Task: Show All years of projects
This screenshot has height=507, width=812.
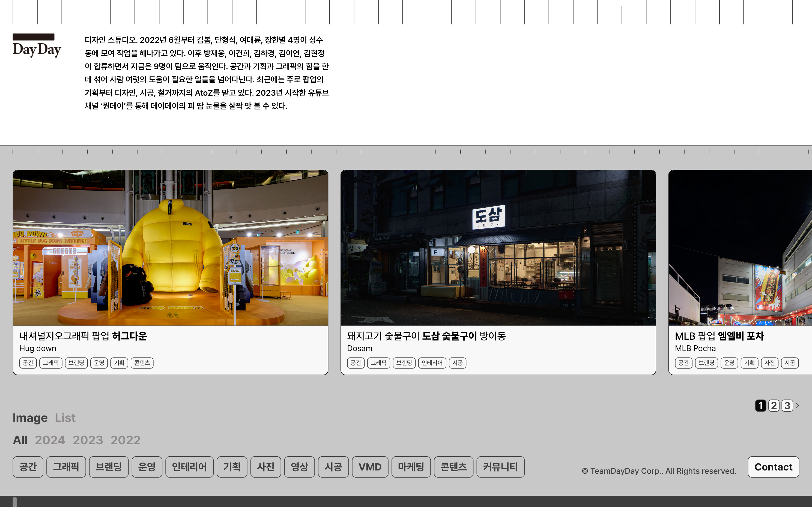Action: [x=20, y=440]
